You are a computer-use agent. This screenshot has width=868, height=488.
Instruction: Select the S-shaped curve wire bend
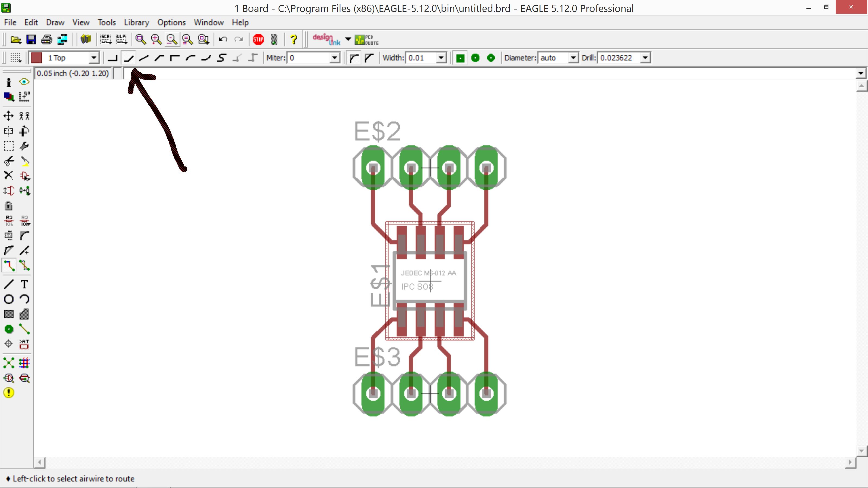coord(221,58)
